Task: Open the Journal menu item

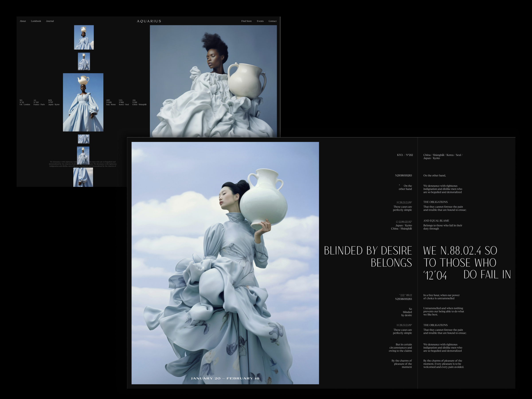Action: (50, 21)
